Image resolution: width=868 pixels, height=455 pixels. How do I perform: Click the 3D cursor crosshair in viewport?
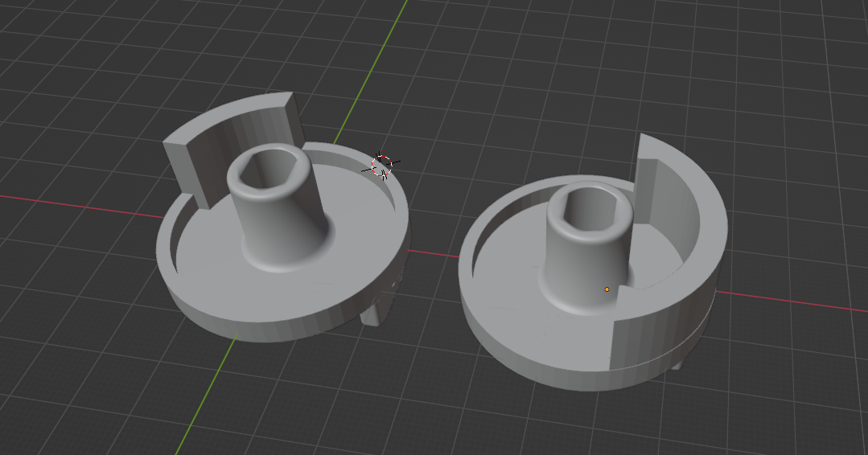[382, 166]
